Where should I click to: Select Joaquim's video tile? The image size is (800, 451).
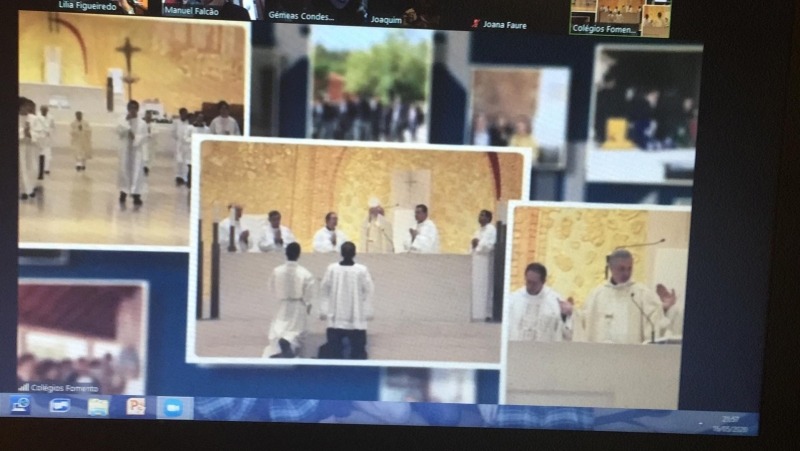click(x=406, y=14)
